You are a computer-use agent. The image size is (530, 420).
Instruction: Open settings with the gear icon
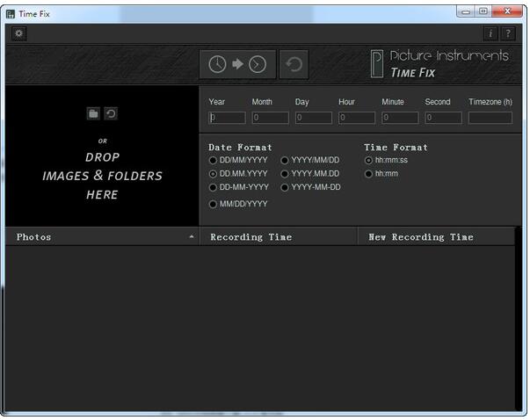19,33
